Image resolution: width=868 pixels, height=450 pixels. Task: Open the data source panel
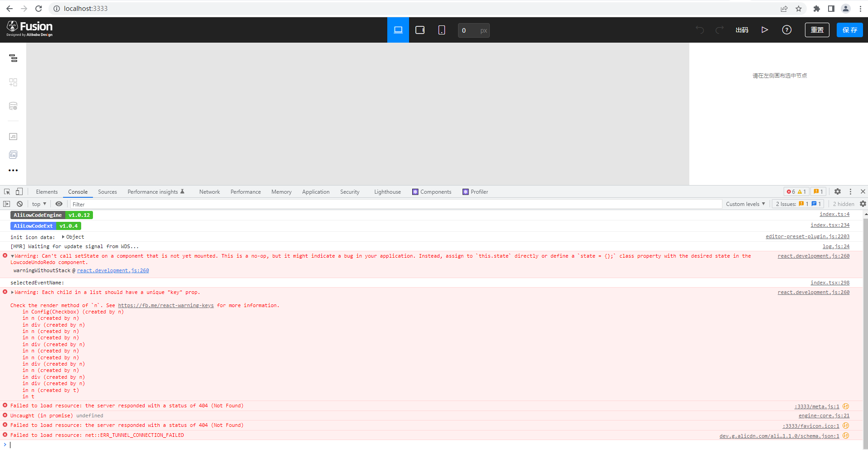[13, 106]
